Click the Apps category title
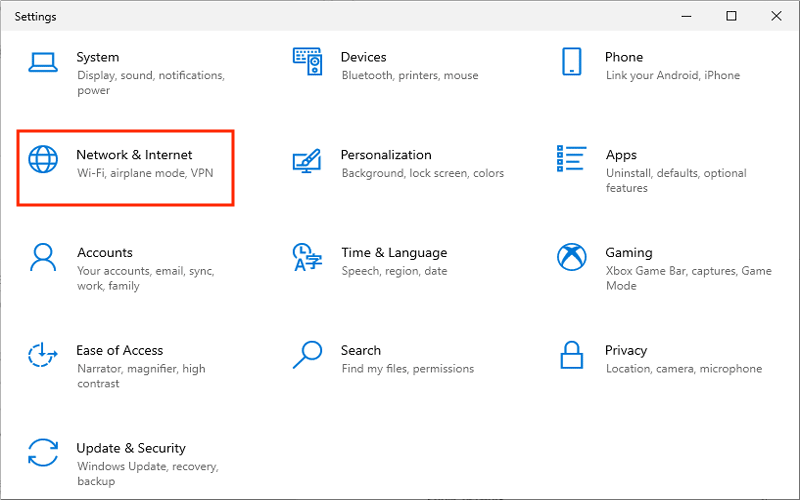The width and height of the screenshot is (800, 500). (621, 155)
